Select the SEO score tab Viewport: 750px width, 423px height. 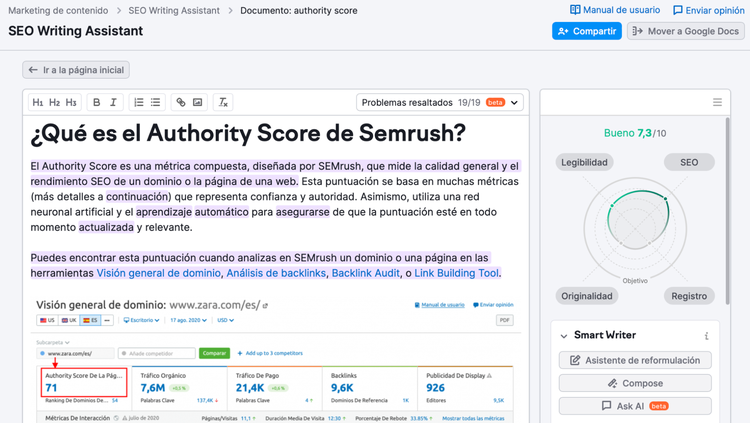click(689, 162)
